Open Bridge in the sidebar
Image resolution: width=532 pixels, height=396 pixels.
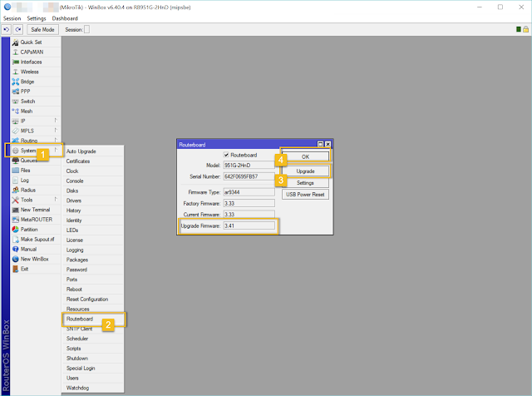click(36, 82)
